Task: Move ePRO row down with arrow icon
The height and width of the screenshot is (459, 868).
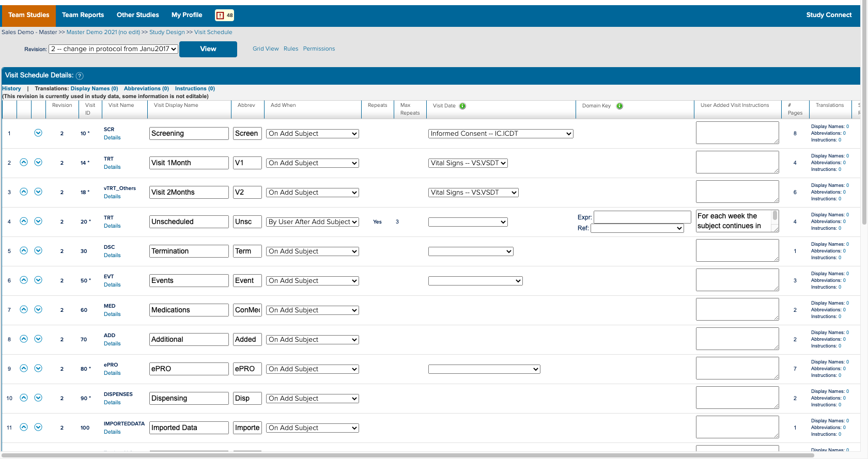Action: click(x=38, y=369)
